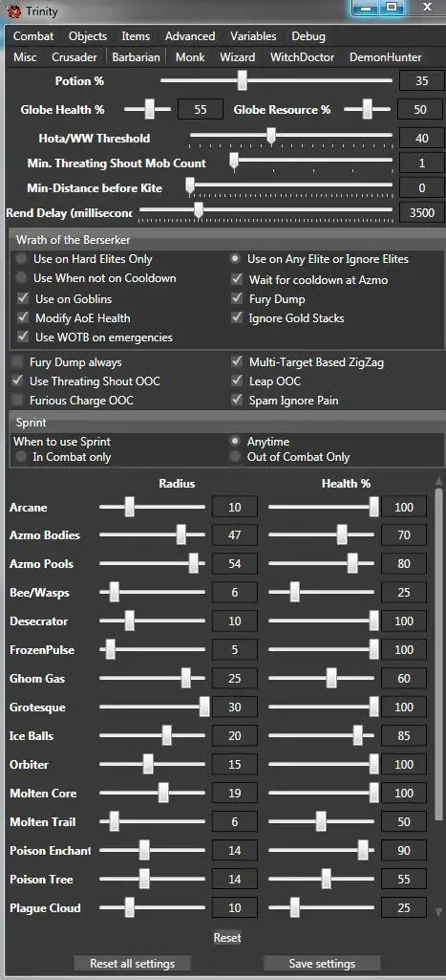Uncheck Use on Goblins option
The height and width of the screenshot is (980, 446).
[x=23, y=298]
